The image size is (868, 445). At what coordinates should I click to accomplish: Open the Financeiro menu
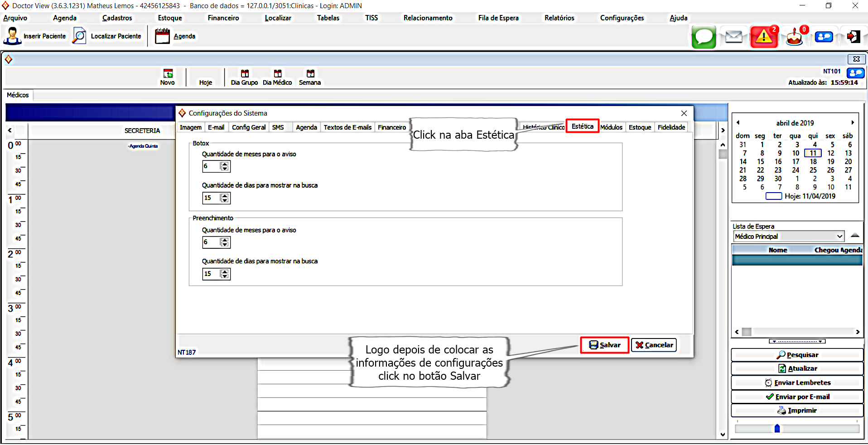tap(223, 18)
